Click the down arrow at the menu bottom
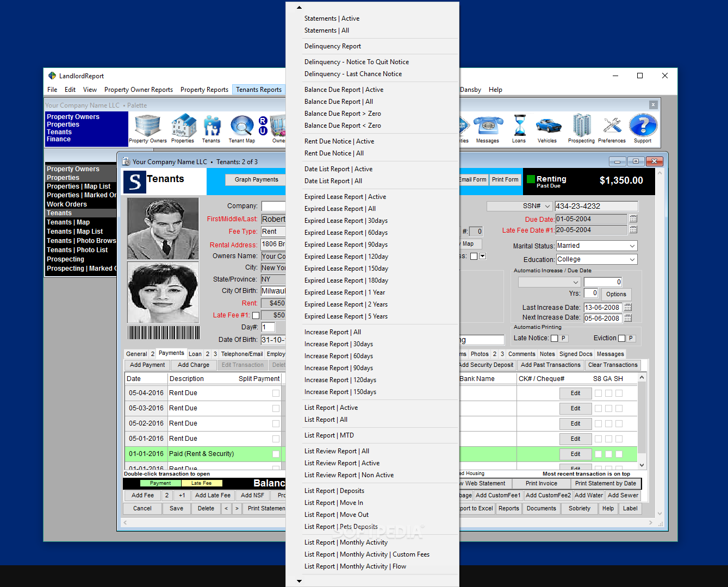The height and width of the screenshot is (587, 728). [300, 581]
